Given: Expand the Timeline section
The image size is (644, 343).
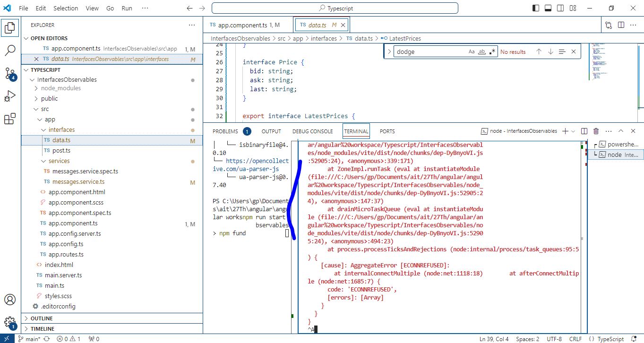Looking at the screenshot, I should pos(43,329).
